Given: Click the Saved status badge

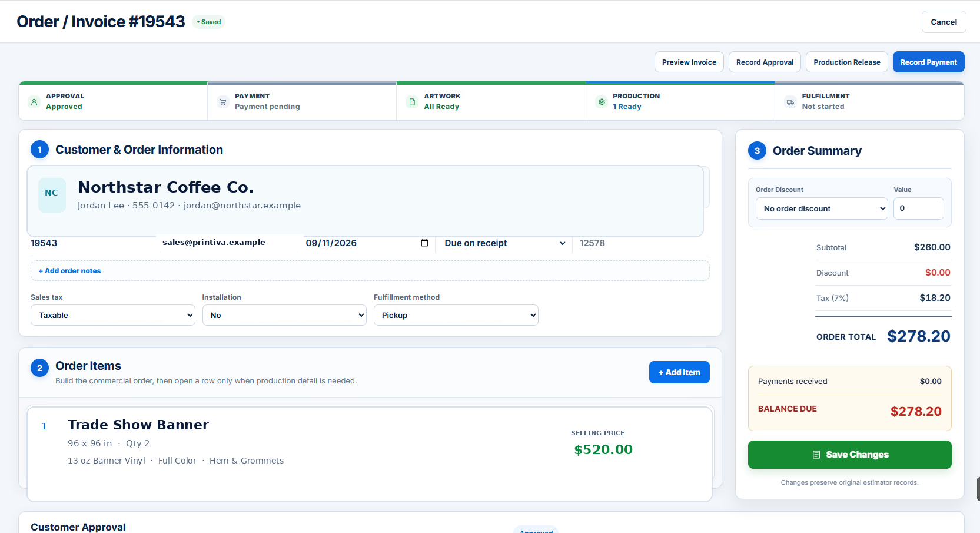Looking at the screenshot, I should point(209,22).
